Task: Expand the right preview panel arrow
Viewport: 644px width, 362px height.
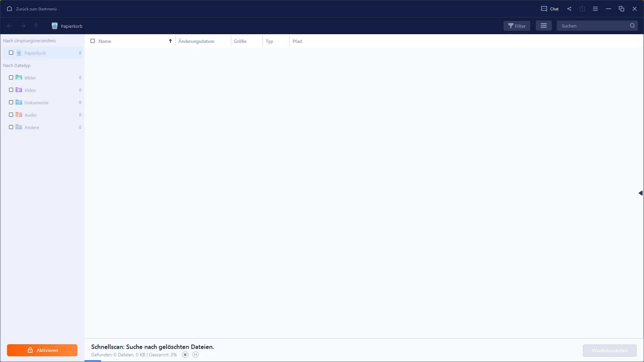Action: coord(641,193)
